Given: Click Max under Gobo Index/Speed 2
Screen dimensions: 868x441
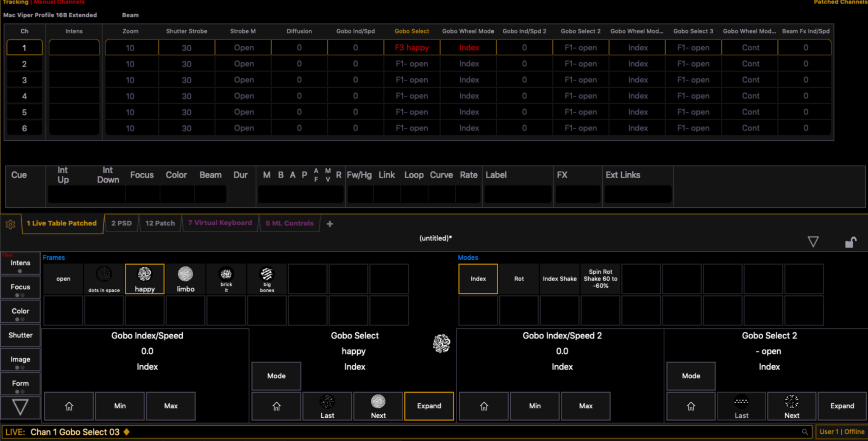Looking at the screenshot, I should [586, 406].
